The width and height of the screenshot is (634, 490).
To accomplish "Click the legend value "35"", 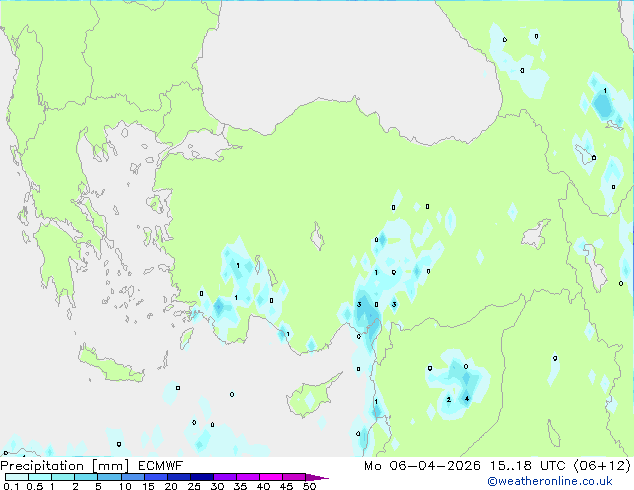I will (x=240, y=486).
